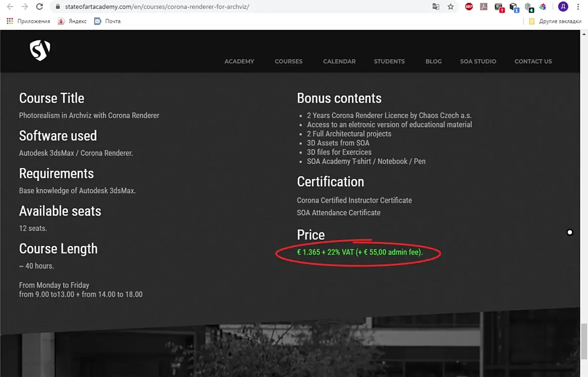The image size is (588, 377).
Task: Click 'Photorealism in Archviz with Corona Renderer'
Action: tap(89, 116)
